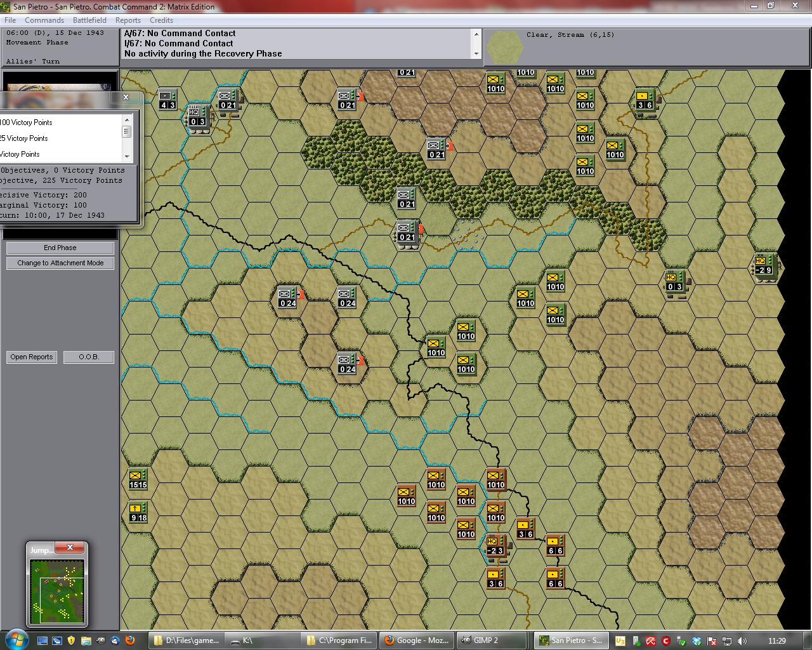
Task: Select the yellow unit marked 9 18
Action: point(138,513)
